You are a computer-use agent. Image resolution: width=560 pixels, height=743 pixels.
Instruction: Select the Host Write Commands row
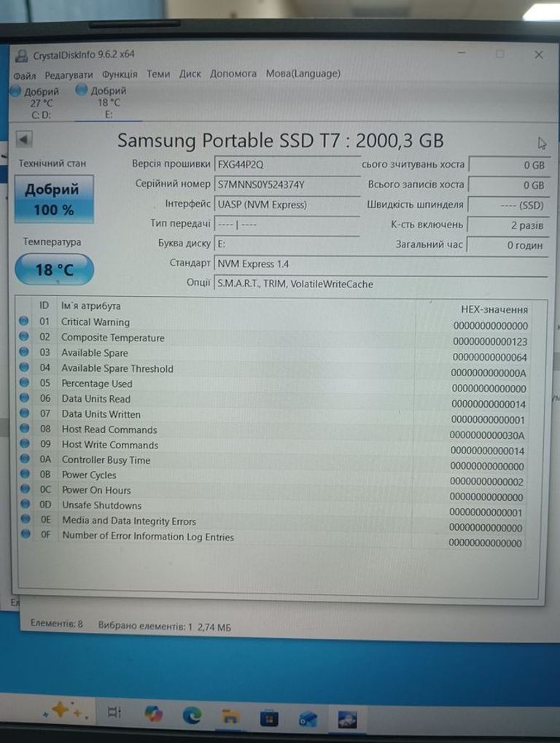(274, 447)
